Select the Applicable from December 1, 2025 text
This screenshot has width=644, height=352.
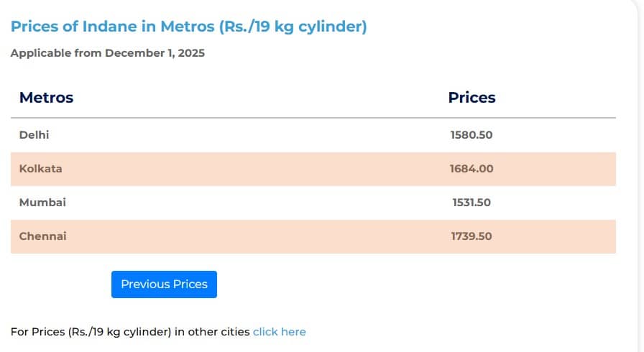(108, 53)
